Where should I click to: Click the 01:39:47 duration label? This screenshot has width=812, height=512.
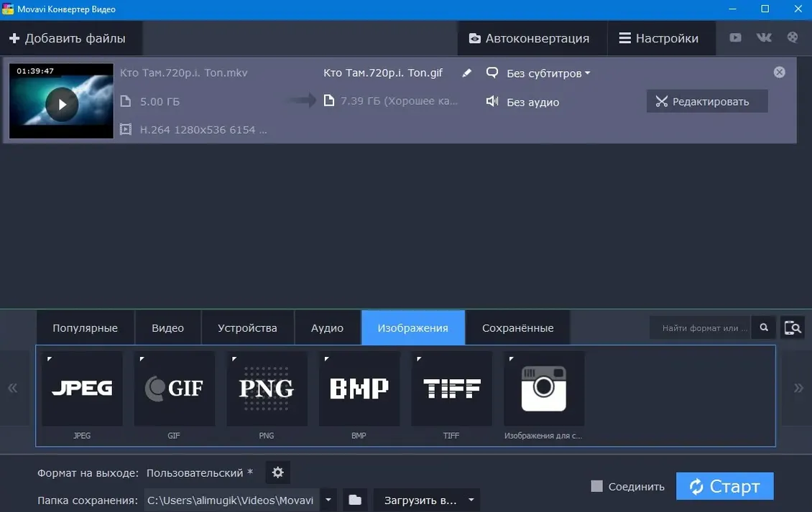tap(35, 71)
